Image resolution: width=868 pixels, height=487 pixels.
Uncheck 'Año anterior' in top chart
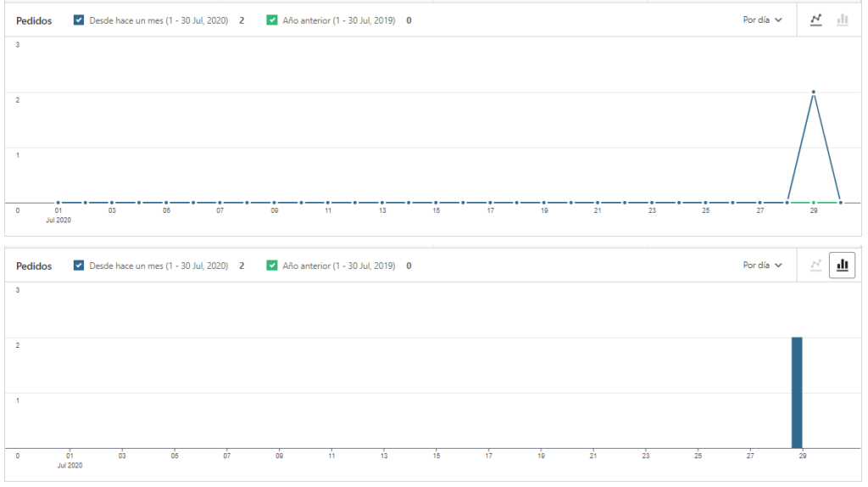click(272, 20)
